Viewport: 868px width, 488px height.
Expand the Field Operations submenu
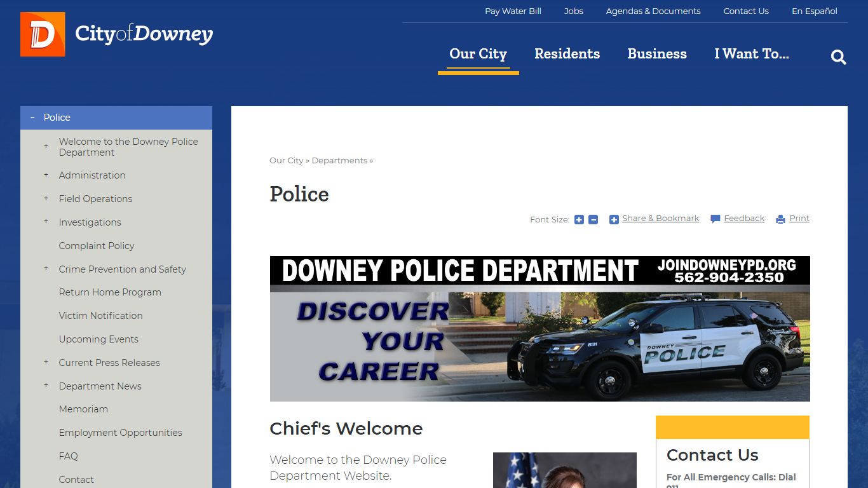46,198
